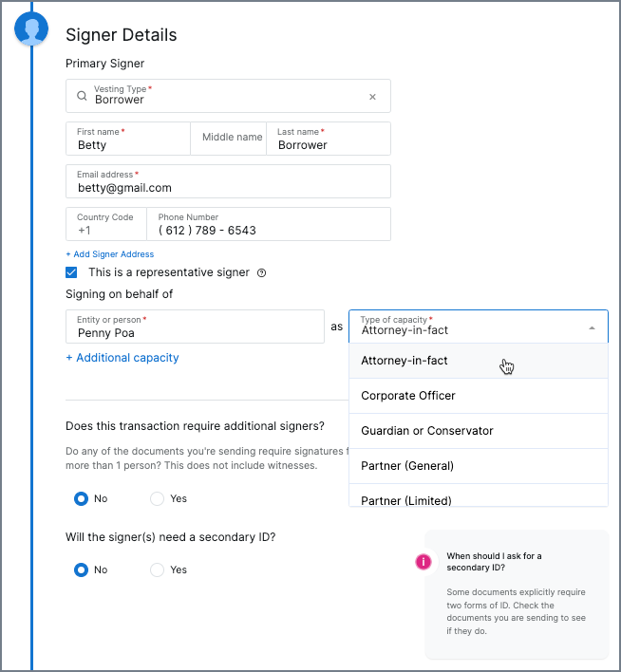
Task: Select No for secondary ID
Action: pyautogui.click(x=81, y=569)
